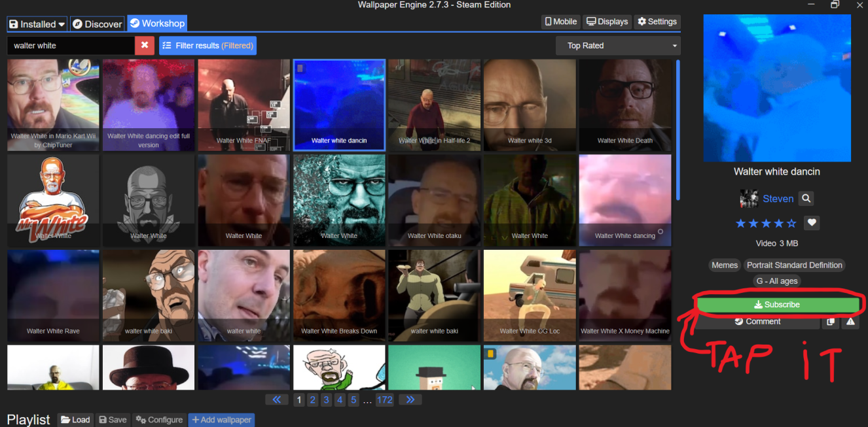Go to first results page arrow

coord(277,400)
